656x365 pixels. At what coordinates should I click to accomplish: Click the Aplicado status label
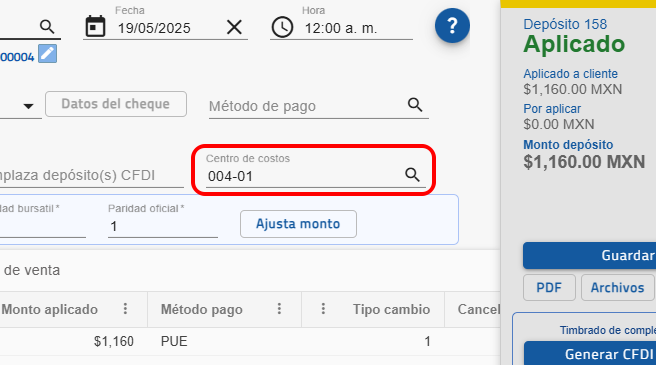tap(574, 44)
